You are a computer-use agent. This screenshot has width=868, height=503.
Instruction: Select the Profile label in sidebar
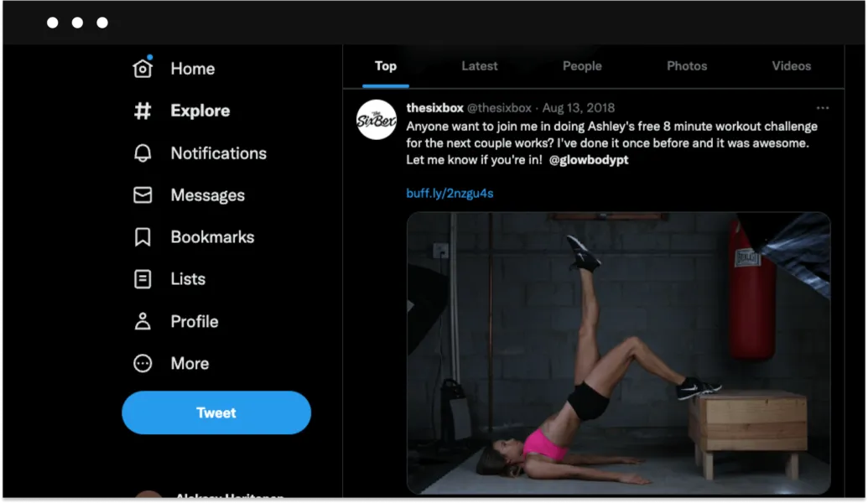click(x=195, y=321)
